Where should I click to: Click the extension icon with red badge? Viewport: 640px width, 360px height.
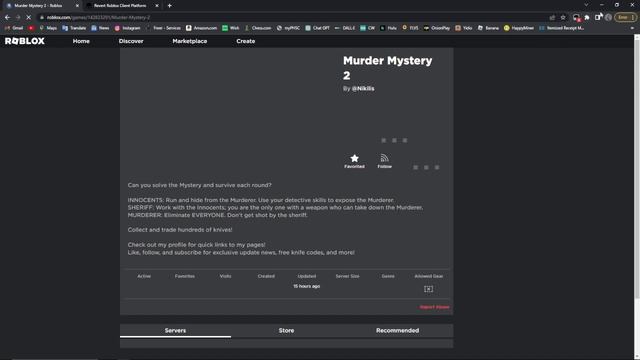pos(576,18)
